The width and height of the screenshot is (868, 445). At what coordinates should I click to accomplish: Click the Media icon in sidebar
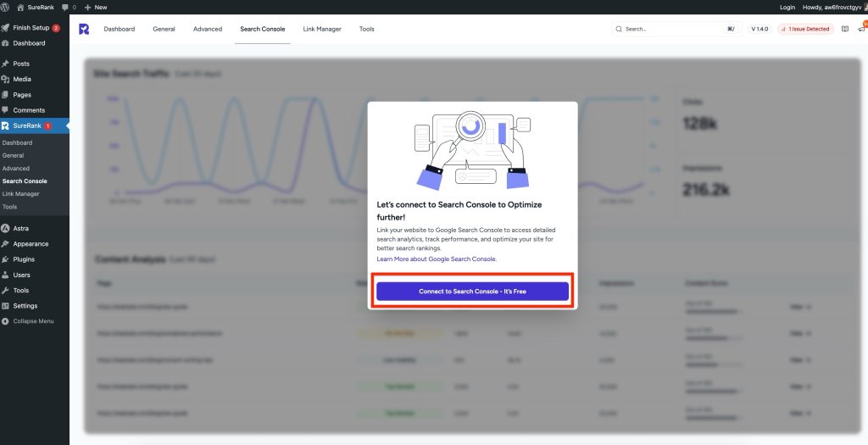click(5, 79)
